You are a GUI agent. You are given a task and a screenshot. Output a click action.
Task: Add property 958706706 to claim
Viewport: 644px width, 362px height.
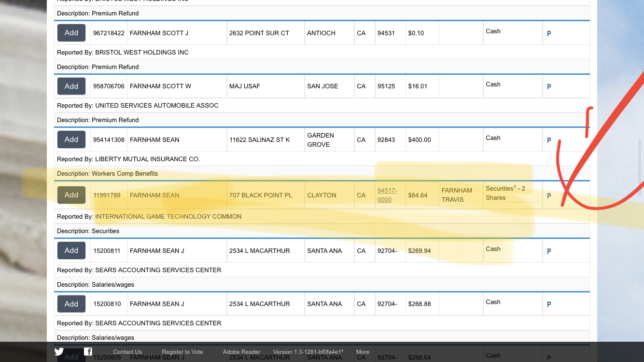click(71, 86)
